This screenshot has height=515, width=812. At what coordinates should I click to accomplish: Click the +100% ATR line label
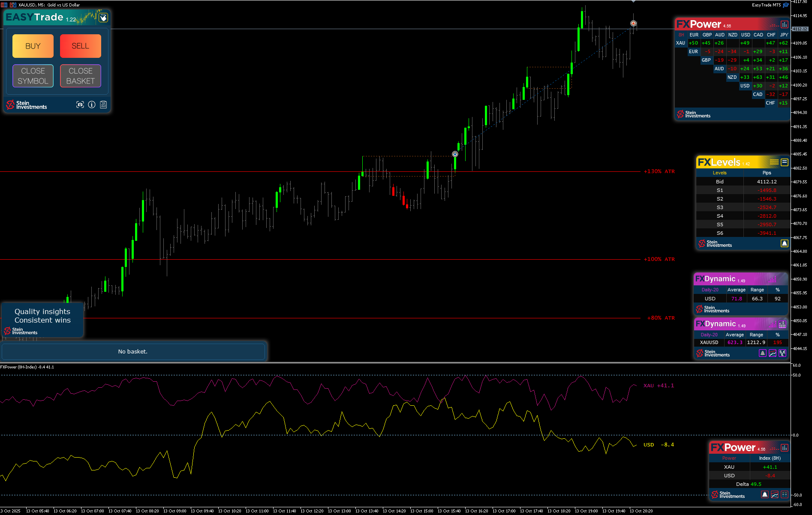[659, 259]
